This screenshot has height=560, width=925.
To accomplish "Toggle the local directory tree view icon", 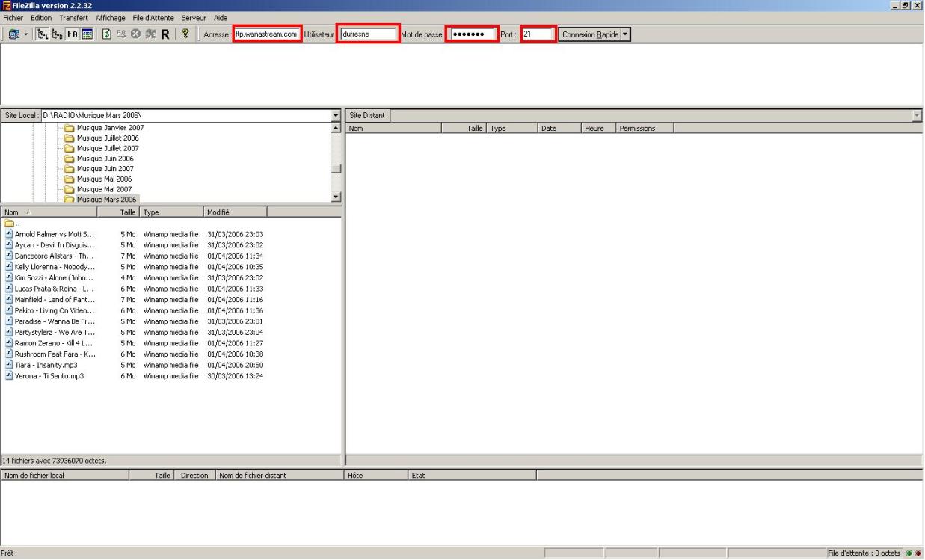I will 42,34.
